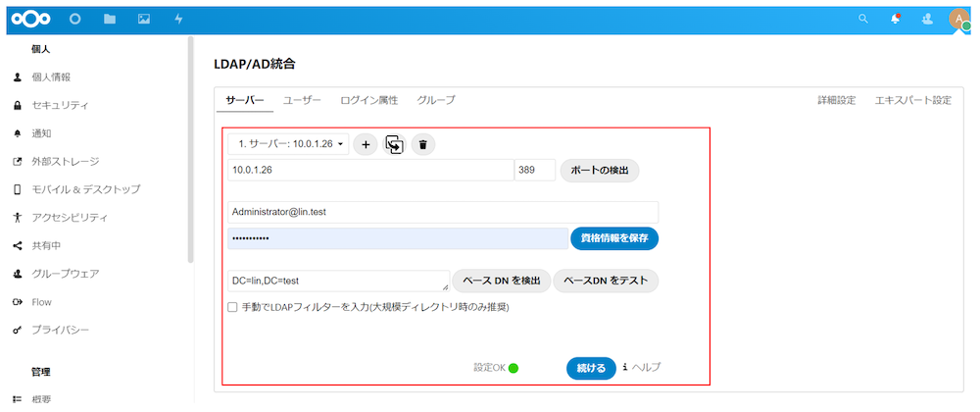
Task: Click the グループウェア icon
Action: point(18,274)
